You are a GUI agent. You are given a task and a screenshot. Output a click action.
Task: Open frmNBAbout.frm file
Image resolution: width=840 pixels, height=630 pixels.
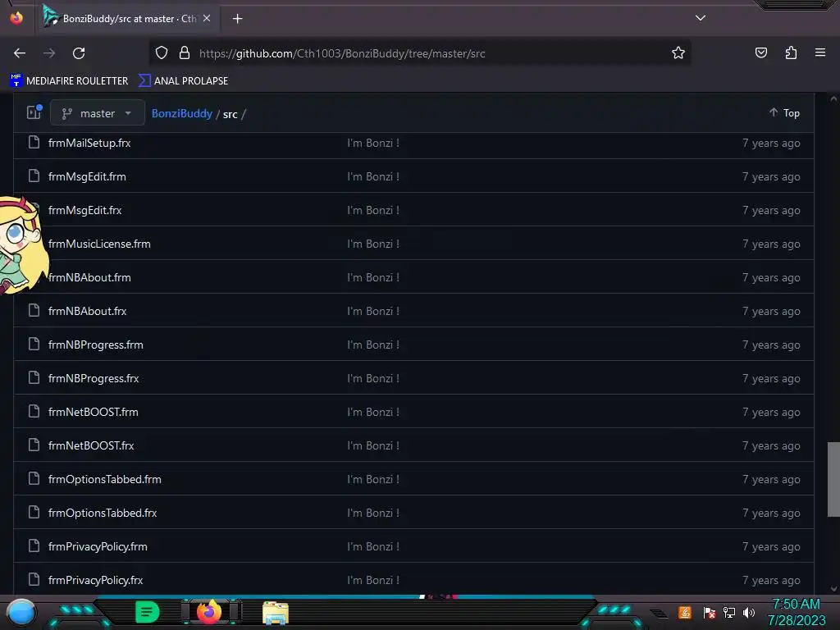89,277
